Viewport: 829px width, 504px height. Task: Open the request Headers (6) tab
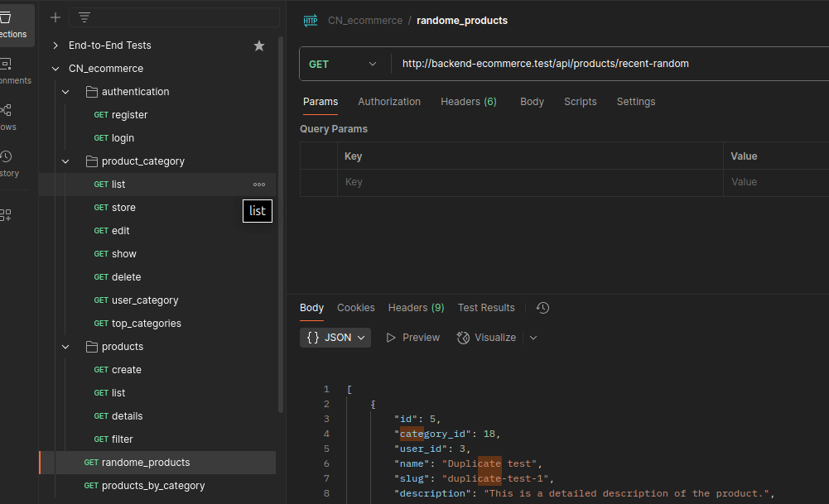point(469,102)
